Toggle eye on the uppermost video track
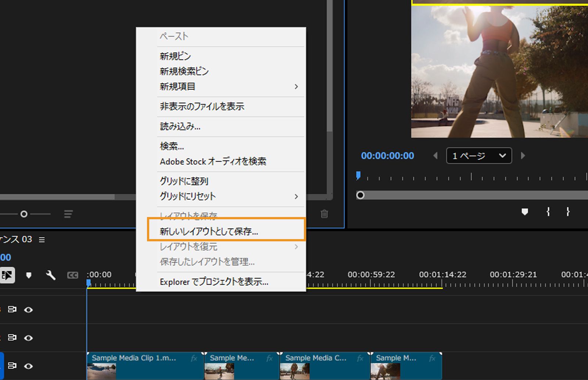This screenshot has width=588, height=380. click(28, 310)
